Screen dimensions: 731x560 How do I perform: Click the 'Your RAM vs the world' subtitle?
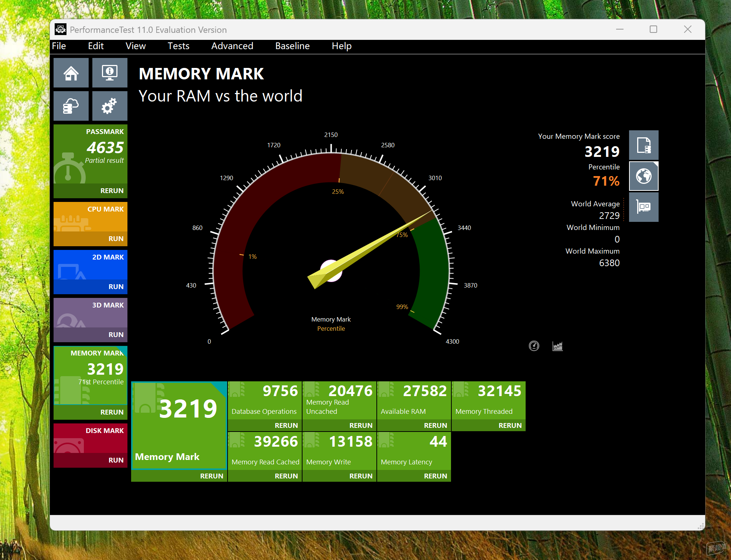pyautogui.click(x=221, y=96)
